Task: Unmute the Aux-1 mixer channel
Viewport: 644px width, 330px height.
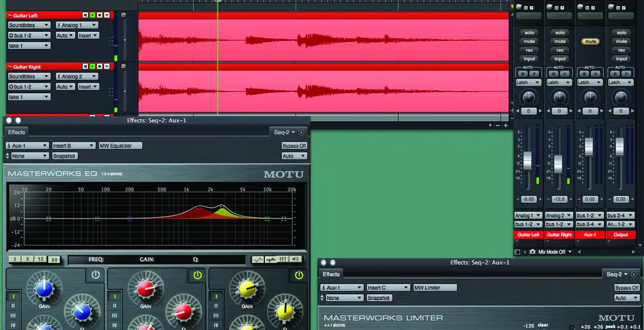Action: [x=590, y=41]
